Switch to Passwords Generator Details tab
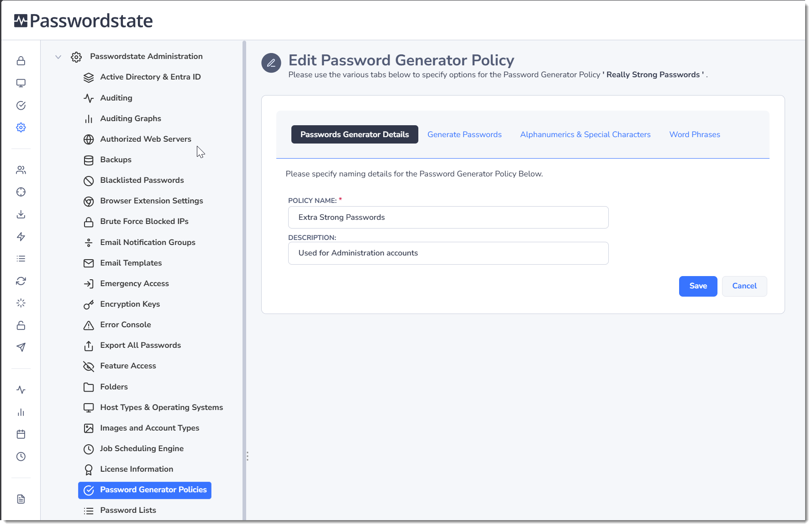This screenshot has width=812, height=527. [355, 134]
